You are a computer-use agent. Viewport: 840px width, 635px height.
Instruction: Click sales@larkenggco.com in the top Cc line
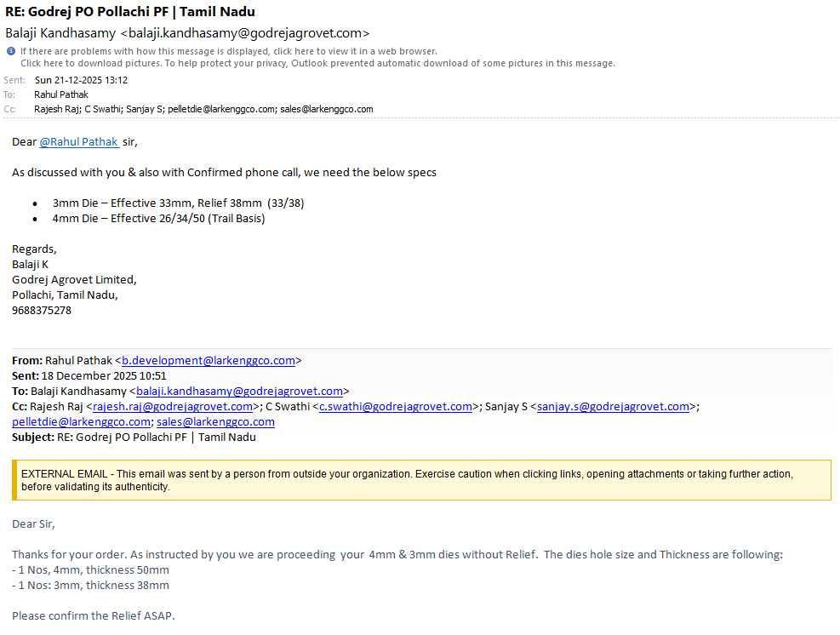327,109
